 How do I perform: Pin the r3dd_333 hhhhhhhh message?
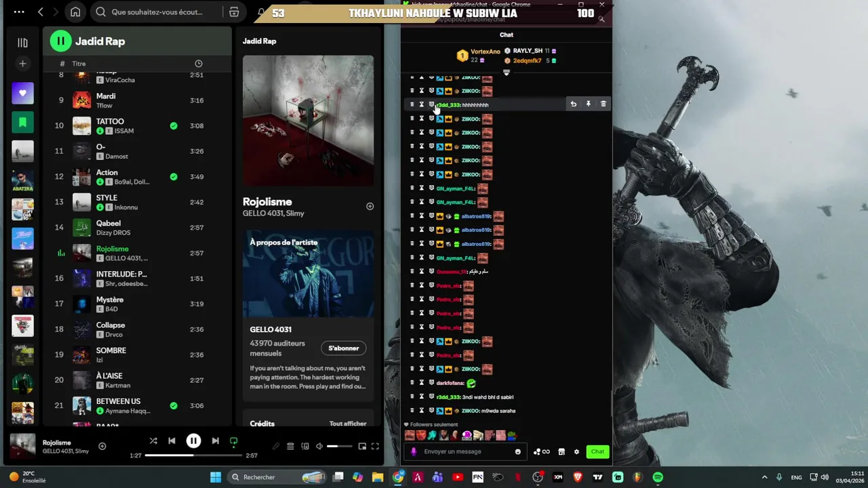pos(588,104)
